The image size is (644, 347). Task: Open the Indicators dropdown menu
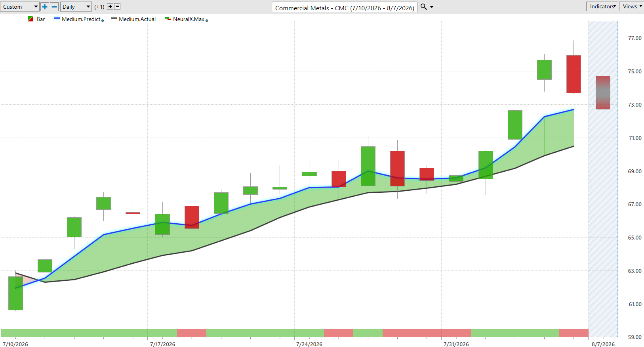[x=602, y=6]
